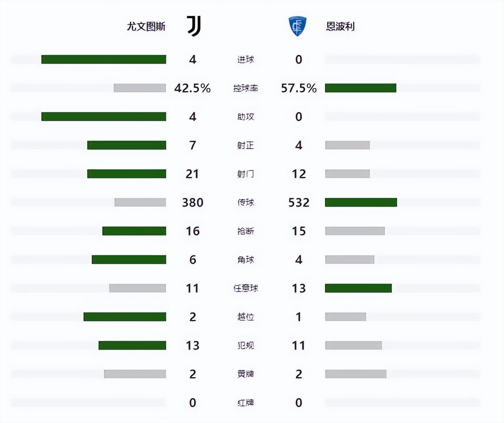Viewport: 504px width, 423px height.
Task: Click the Empoli club crest
Action: pos(297,26)
